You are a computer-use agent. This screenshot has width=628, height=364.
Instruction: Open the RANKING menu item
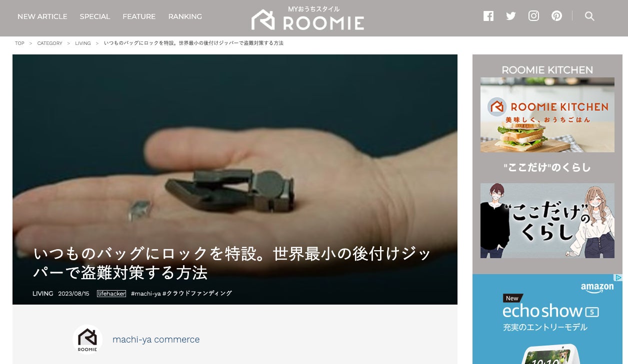pyautogui.click(x=185, y=16)
